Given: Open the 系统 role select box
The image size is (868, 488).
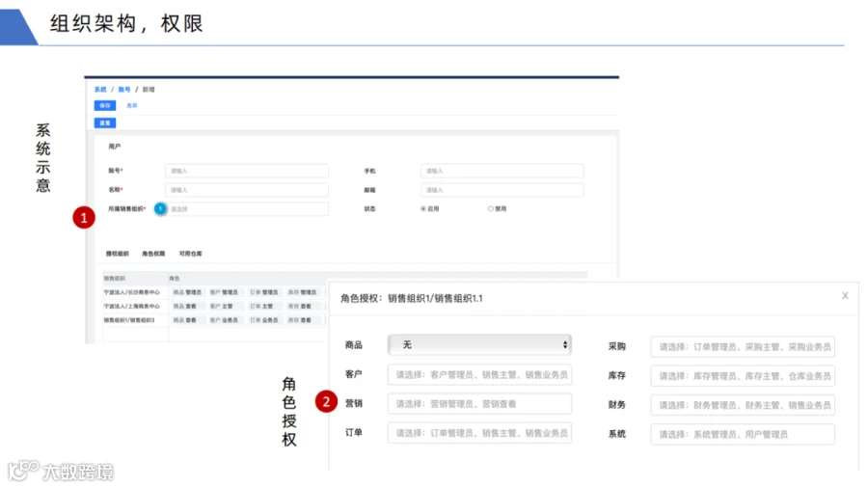Looking at the screenshot, I should 743,434.
